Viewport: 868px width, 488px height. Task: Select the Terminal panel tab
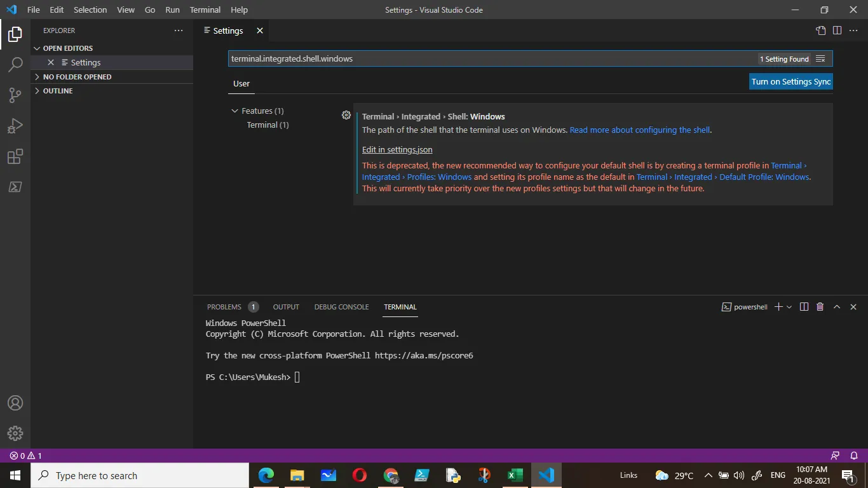click(x=400, y=307)
